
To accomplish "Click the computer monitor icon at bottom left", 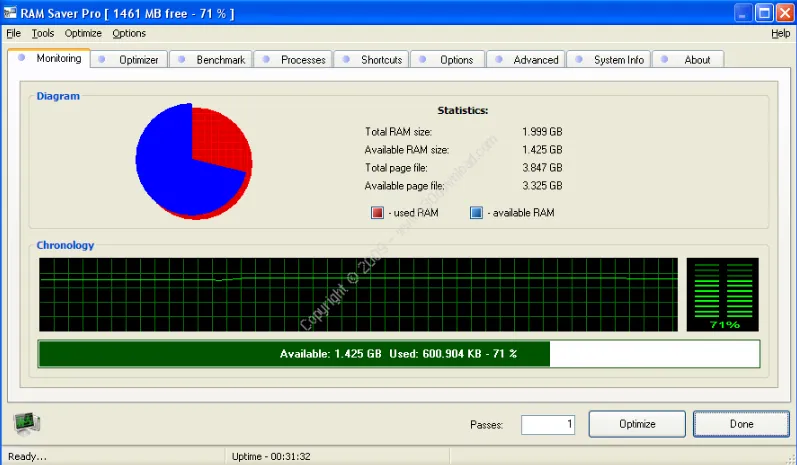I will [x=26, y=424].
